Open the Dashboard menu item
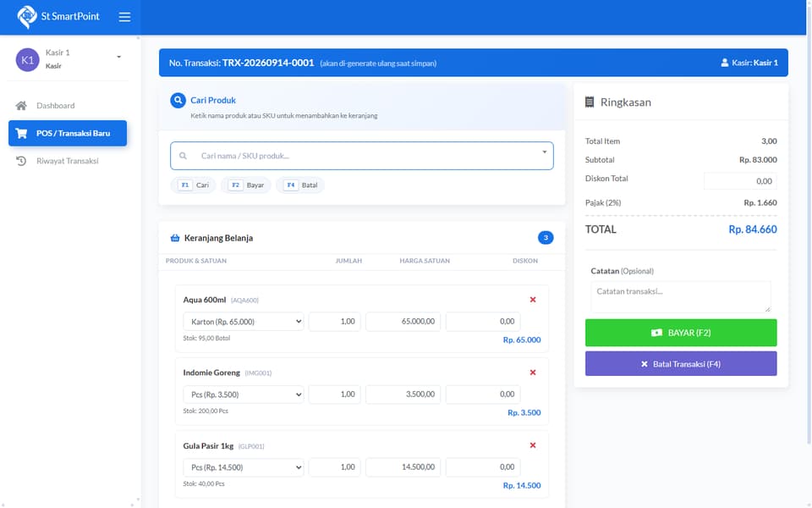This screenshot has height=508, width=812. click(x=68, y=106)
